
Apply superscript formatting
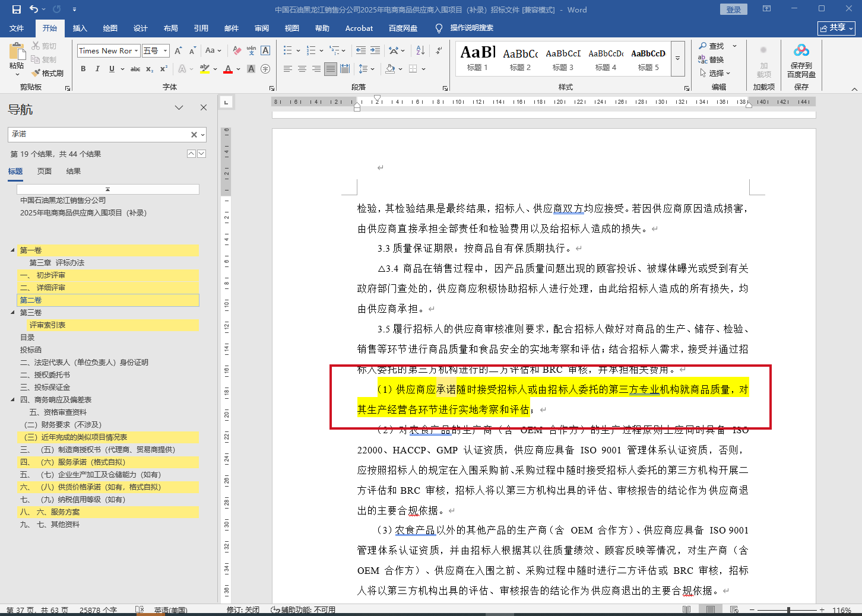[164, 69]
